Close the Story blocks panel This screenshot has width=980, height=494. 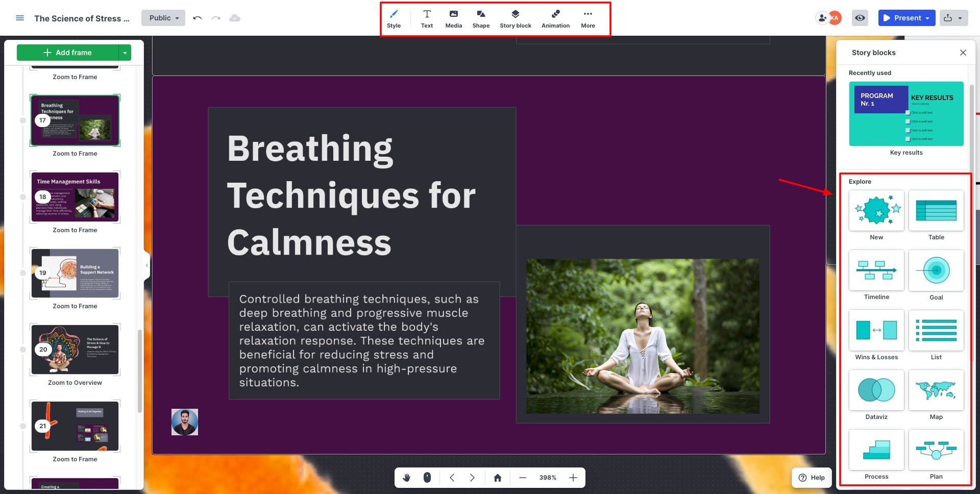(x=963, y=53)
